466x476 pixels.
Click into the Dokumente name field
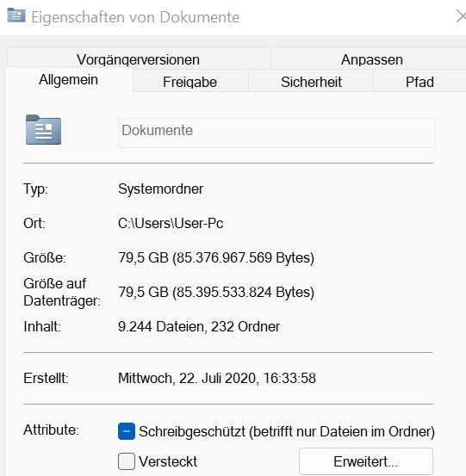click(x=276, y=133)
